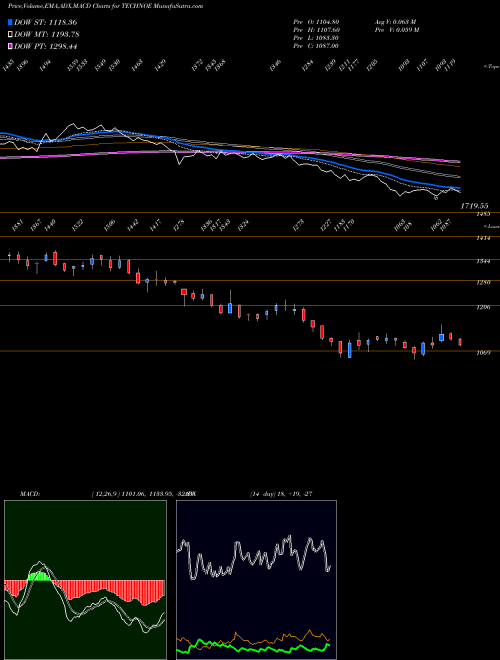The width and height of the screenshot is (500, 660).
Task: Click the 1280 price level label
Action: [x=483, y=282]
